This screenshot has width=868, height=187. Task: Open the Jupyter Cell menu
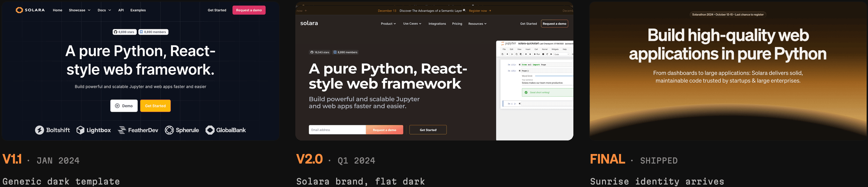click(536, 49)
